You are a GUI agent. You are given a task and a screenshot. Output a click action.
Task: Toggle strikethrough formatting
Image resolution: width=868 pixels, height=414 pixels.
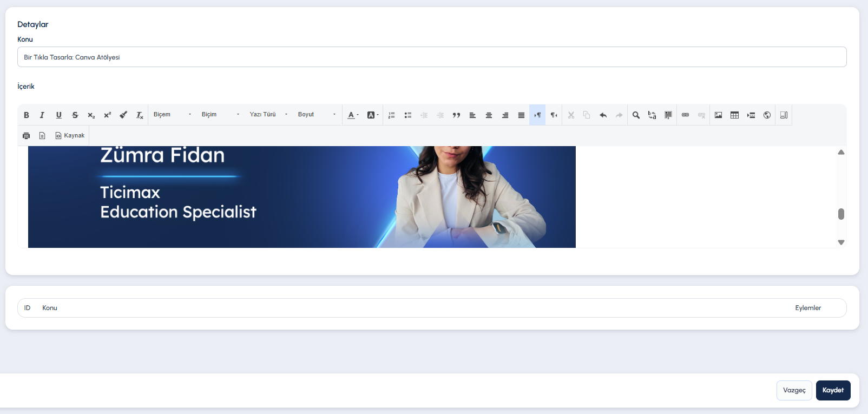(x=75, y=115)
